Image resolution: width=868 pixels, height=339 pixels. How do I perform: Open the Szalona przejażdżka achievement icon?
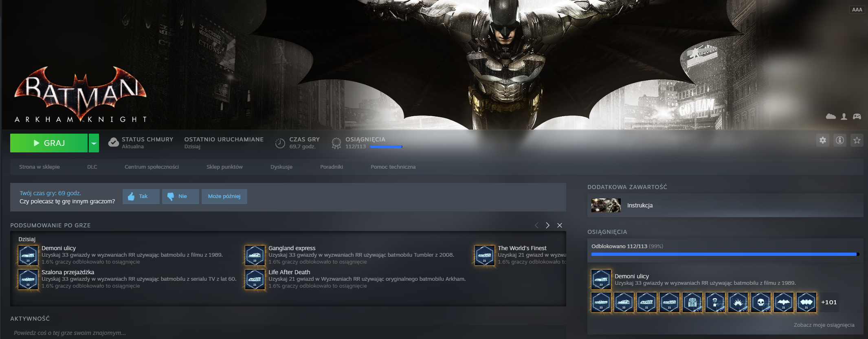[x=28, y=279]
